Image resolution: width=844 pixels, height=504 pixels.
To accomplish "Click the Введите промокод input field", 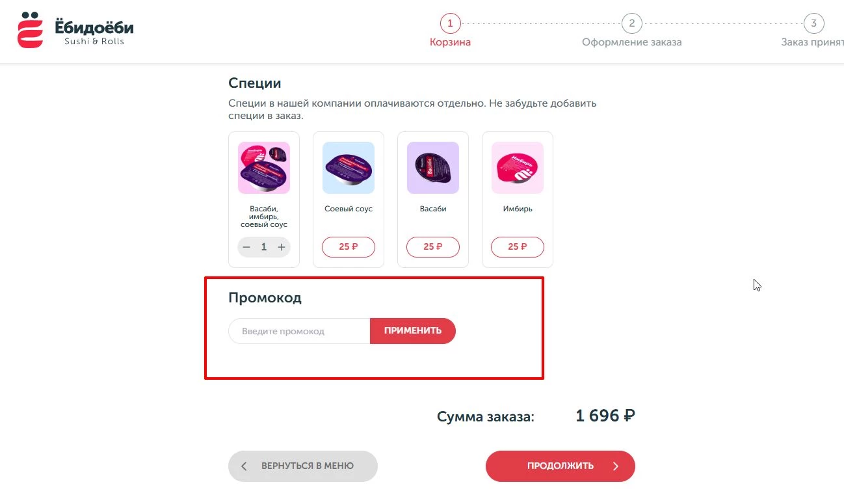I will (x=298, y=330).
